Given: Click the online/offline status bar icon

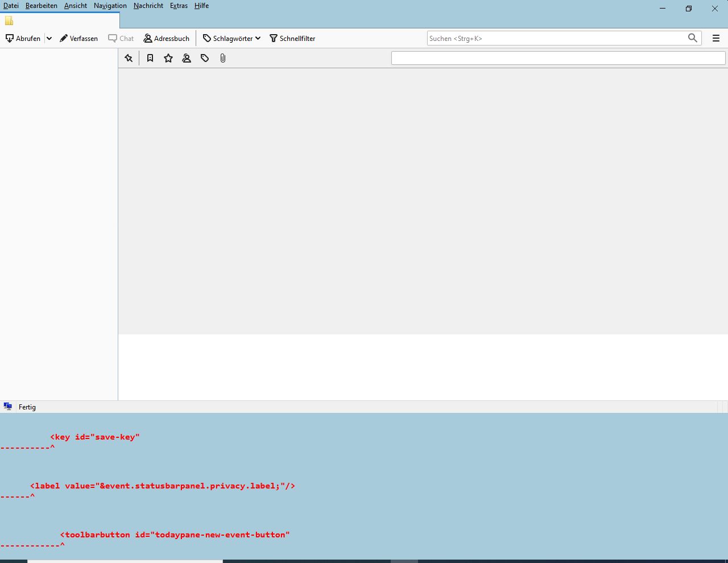Looking at the screenshot, I should point(8,407).
